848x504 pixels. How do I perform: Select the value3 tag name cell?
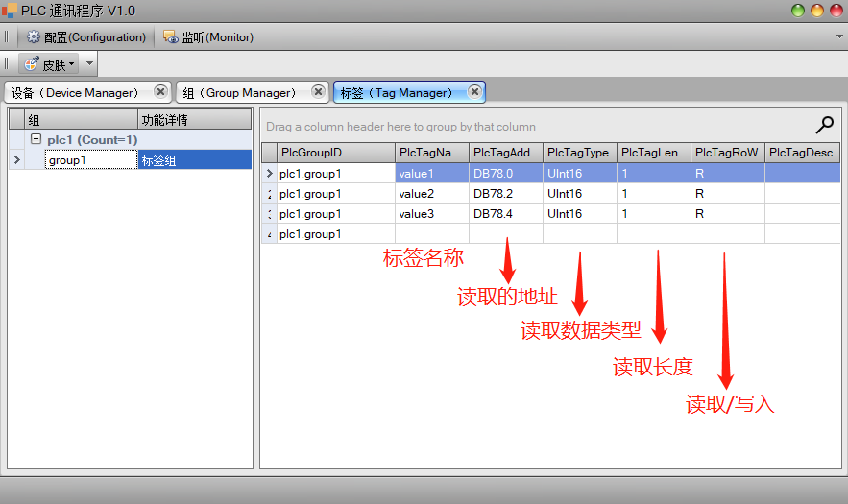pos(432,214)
